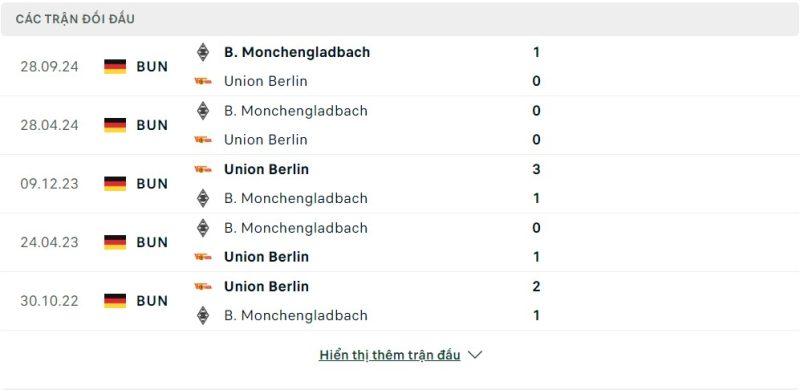Click the Gladbach crest in the 24.04.23 match

click(203, 228)
